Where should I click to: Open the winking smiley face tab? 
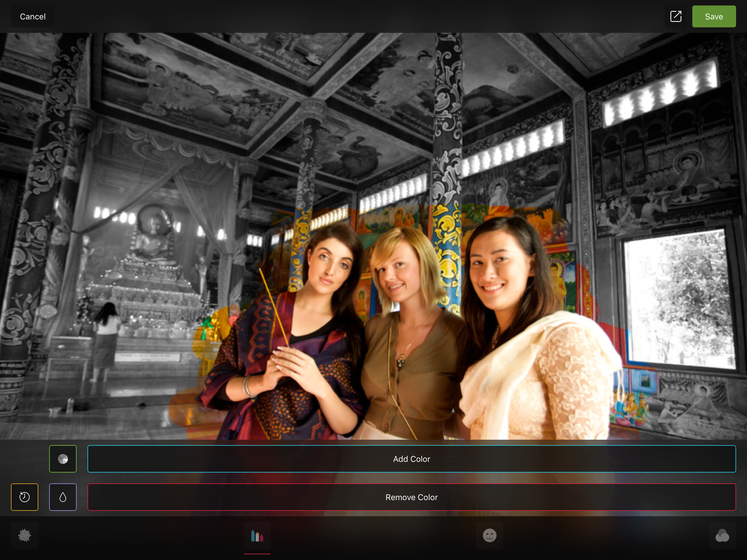click(489, 535)
